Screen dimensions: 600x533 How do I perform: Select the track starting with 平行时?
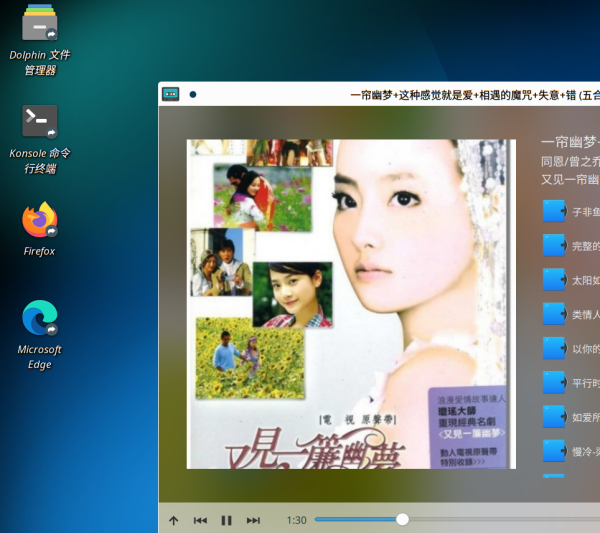coord(571,383)
